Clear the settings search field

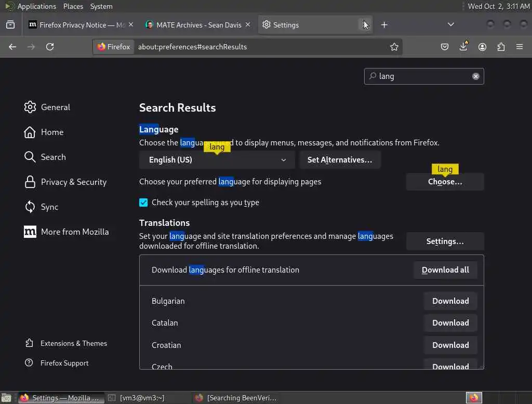(x=476, y=76)
